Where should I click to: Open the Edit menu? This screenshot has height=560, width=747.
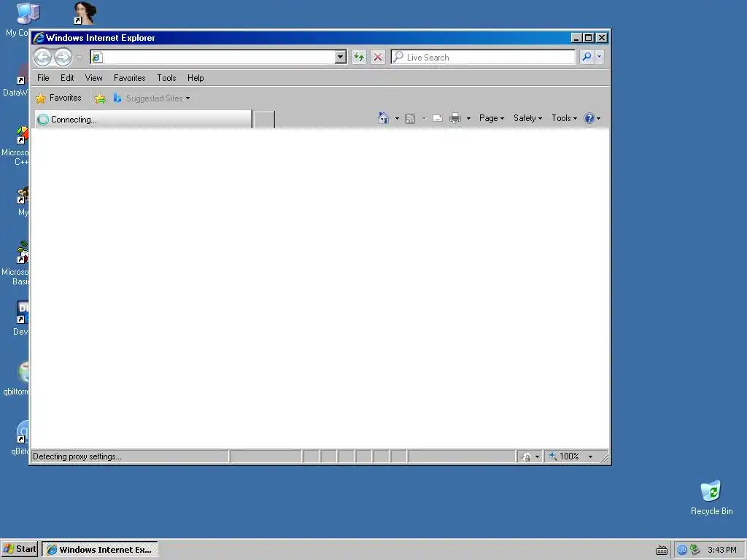tap(67, 78)
